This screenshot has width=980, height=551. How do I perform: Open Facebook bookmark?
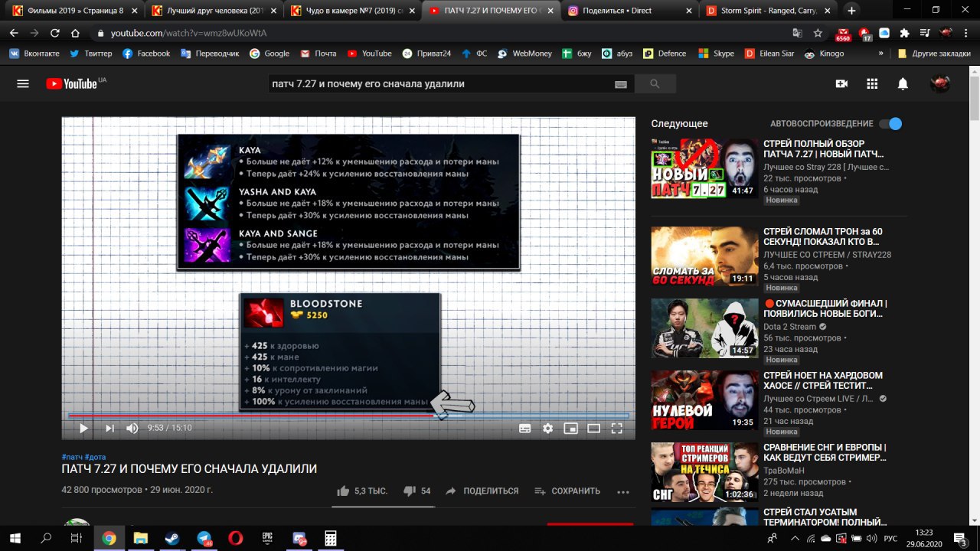[146, 54]
